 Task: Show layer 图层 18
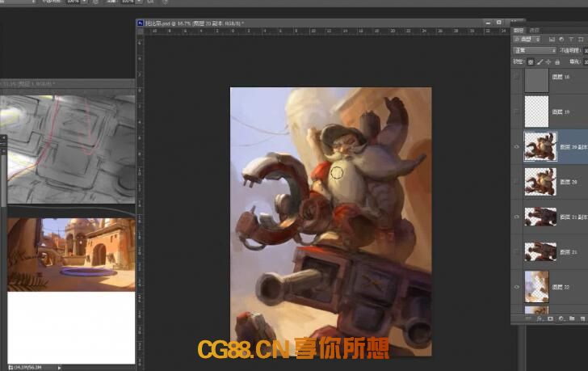516,77
